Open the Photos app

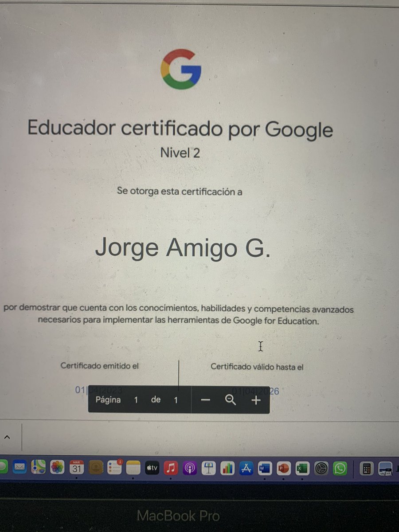(x=56, y=468)
